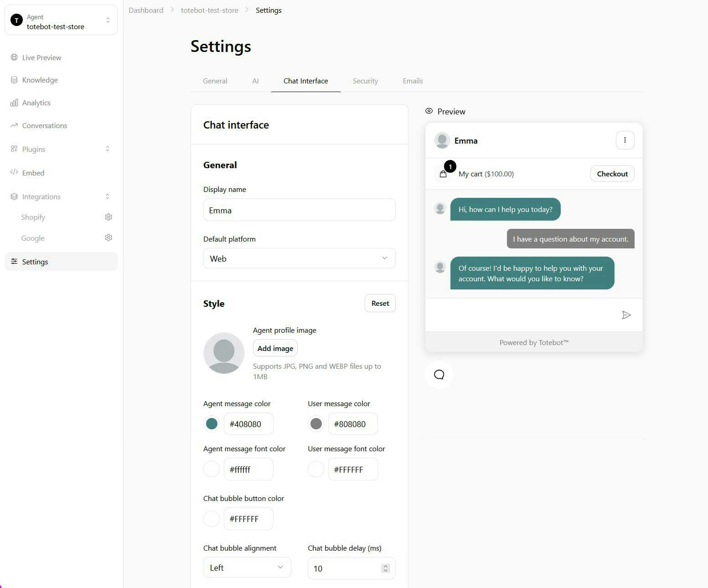The width and height of the screenshot is (708, 588).
Task: Click the Checkout button in the preview
Action: point(612,174)
